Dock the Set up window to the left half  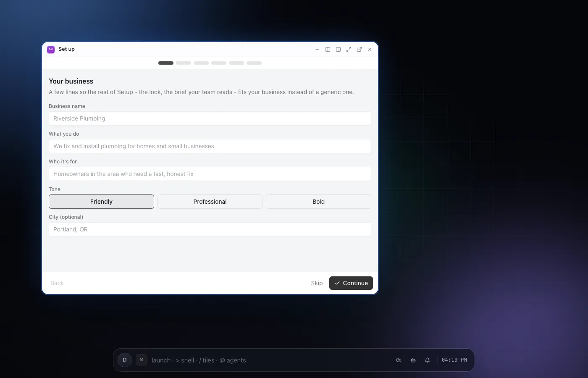[328, 49]
